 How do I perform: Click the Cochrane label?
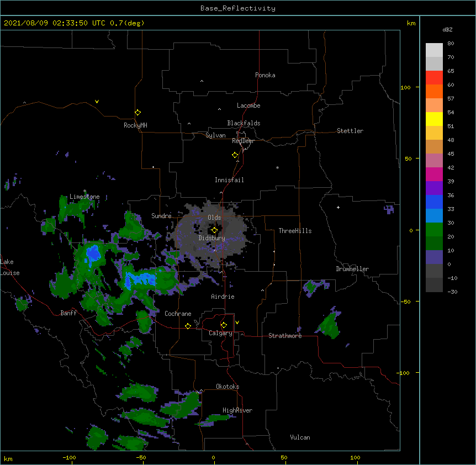tap(178, 314)
